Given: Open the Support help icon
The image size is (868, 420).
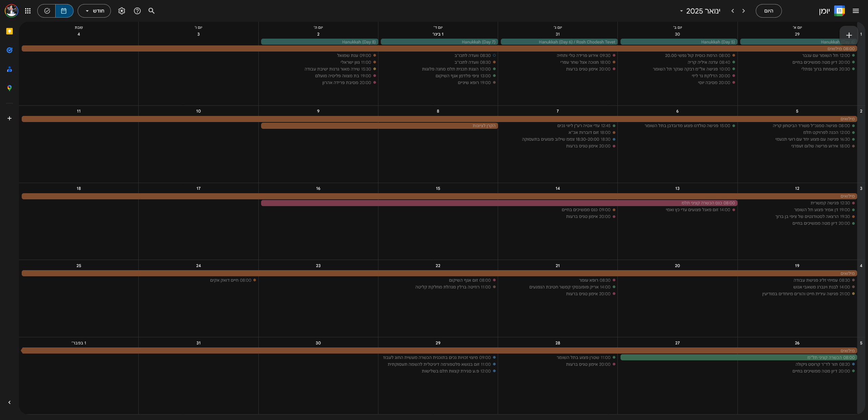Looking at the screenshot, I should (x=137, y=11).
